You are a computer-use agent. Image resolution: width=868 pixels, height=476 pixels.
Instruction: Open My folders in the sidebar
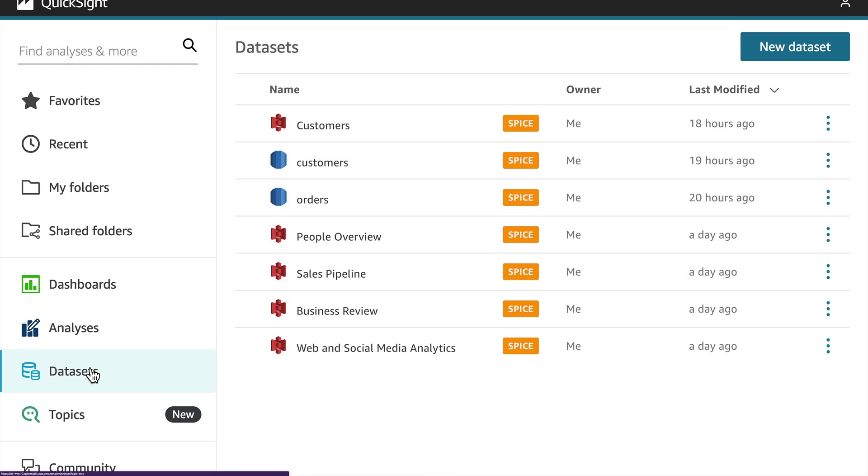79,187
